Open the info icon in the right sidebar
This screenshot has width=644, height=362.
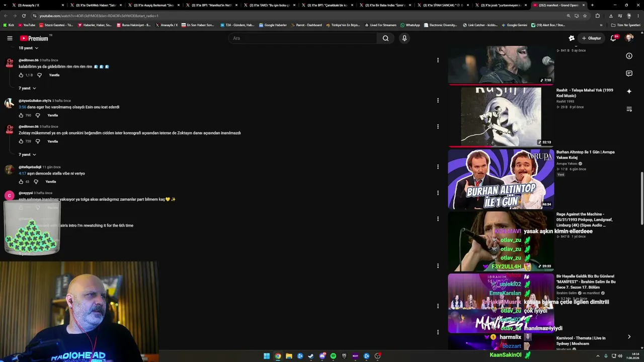[629, 56]
